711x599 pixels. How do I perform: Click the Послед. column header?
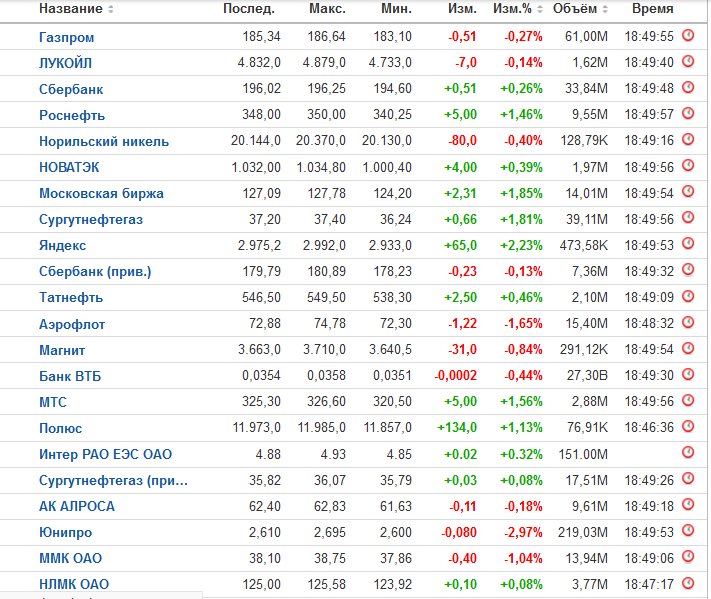[249, 9]
